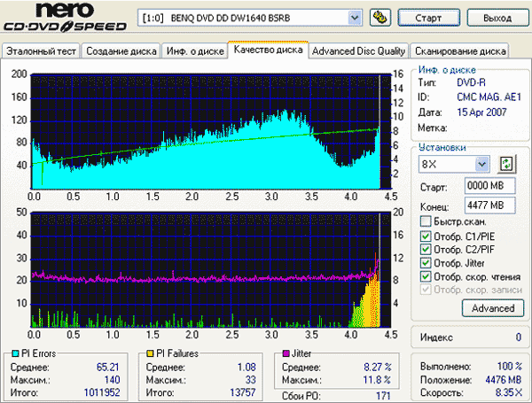The image size is (532, 403).
Task: Click the magenta Jitter legend swatch
Action: pyautogui.click(x=286, y=353)
